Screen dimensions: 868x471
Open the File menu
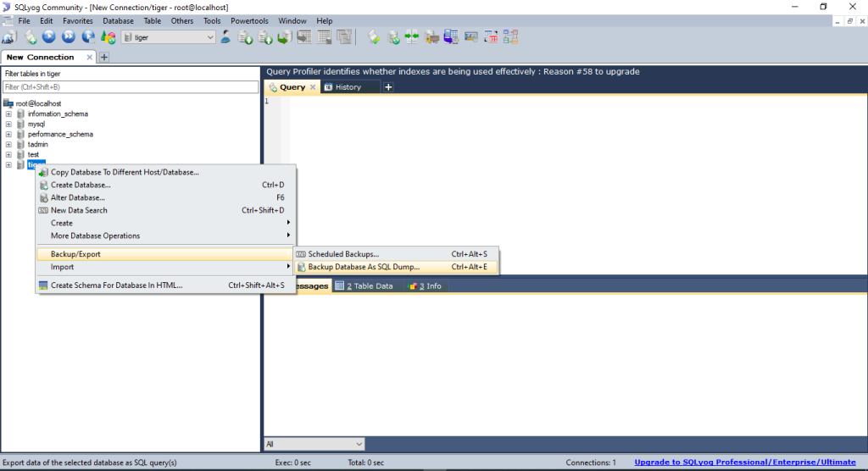[25, 21]
